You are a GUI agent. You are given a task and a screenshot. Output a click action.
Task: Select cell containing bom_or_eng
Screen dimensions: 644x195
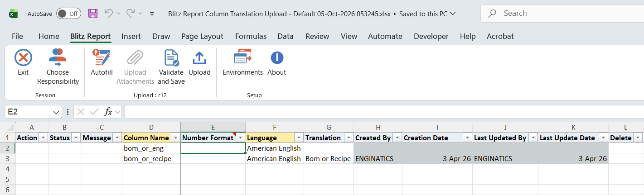pyautogui.click(x=151, y=148)
